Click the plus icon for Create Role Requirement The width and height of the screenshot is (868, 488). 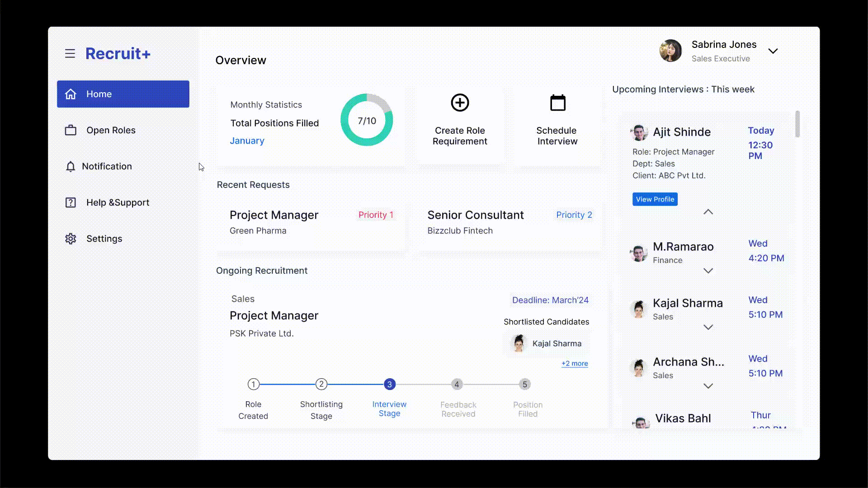(x=460, y=103)
